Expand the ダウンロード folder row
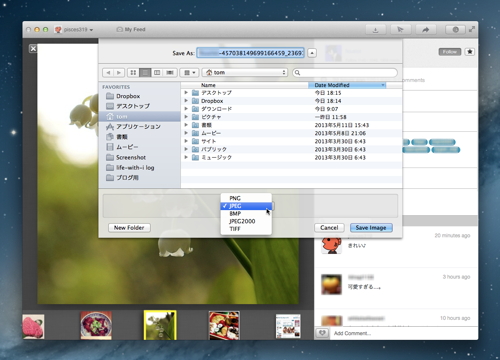The height and width of the screenshot is (360, 500). (x=186, y=109)
